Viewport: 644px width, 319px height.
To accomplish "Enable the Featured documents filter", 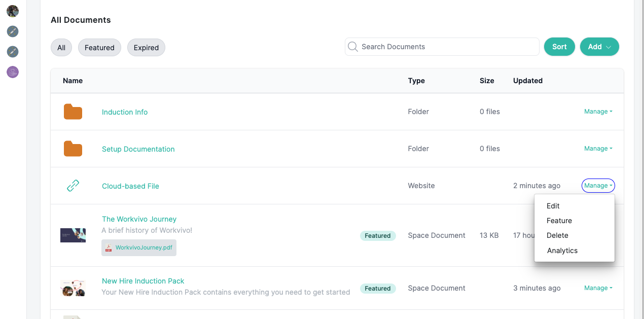I will click(99, 47).
